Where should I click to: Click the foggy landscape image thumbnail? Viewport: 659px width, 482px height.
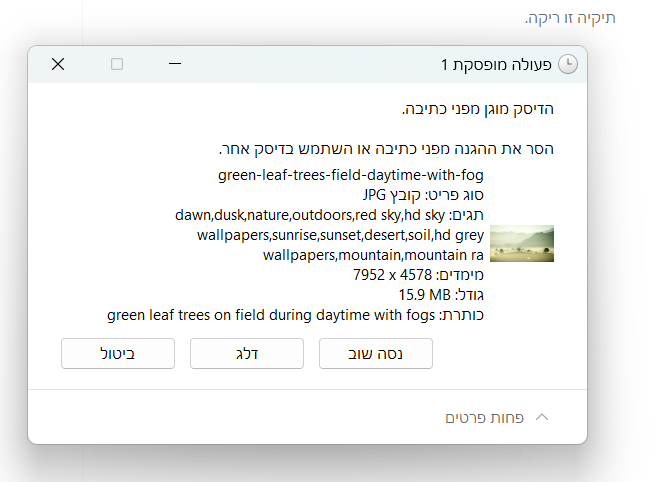(x=522, y=243)
